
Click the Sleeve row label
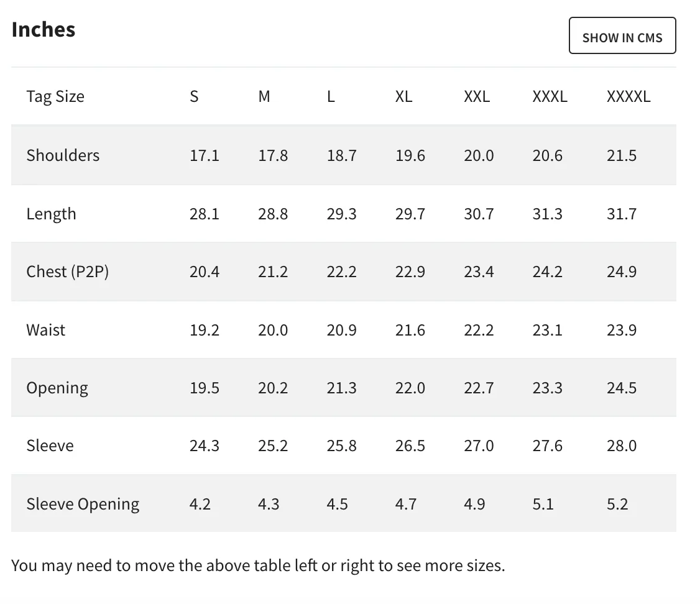tap(50, 446)
